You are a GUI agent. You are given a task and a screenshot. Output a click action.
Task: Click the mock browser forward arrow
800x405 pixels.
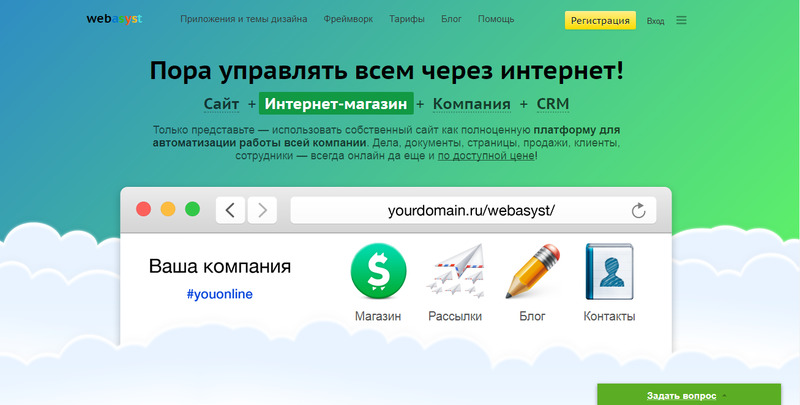coord(262,210)
